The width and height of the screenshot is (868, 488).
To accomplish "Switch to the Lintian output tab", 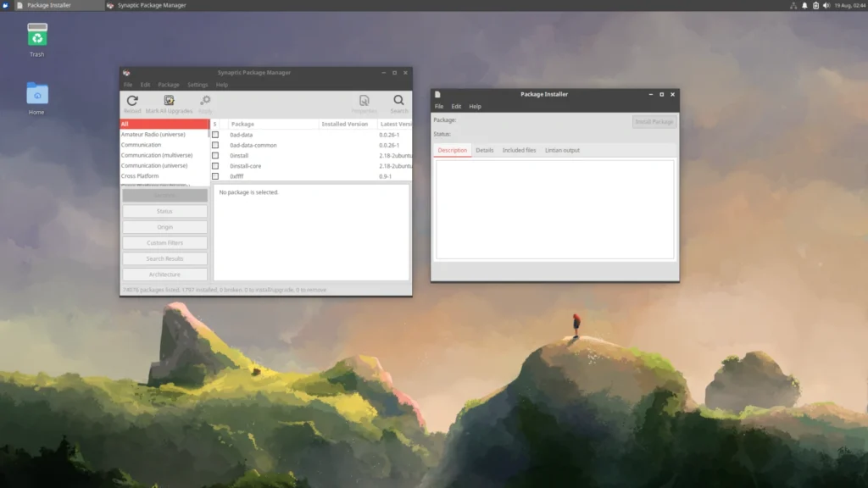I will [563, 150].
